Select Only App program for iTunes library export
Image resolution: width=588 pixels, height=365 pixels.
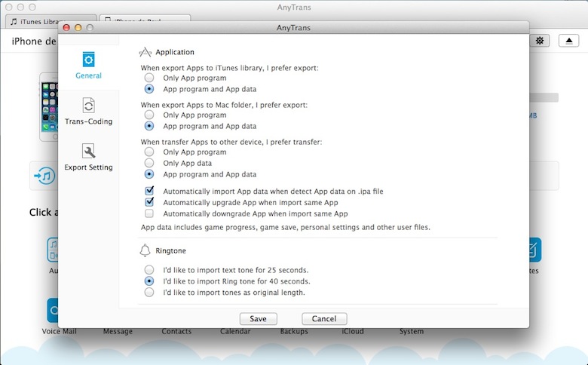pyautogui.click(x=149, y=78)
